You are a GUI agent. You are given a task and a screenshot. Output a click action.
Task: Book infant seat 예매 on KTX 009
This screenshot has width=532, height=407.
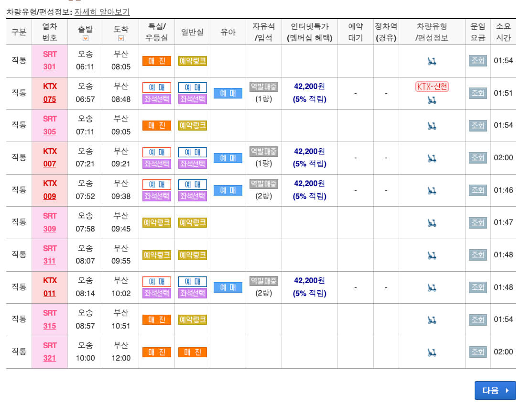[x=228, y=190]
